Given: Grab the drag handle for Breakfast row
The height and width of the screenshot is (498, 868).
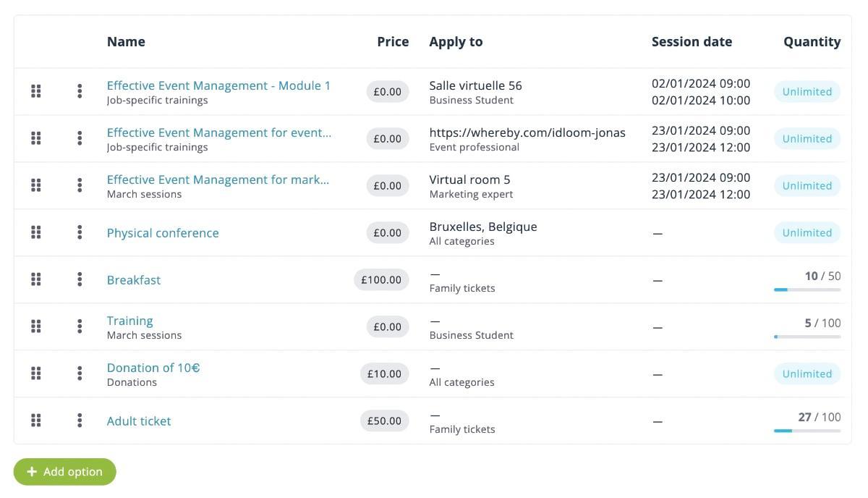Looking at the screenshot, I should (36, 279).
